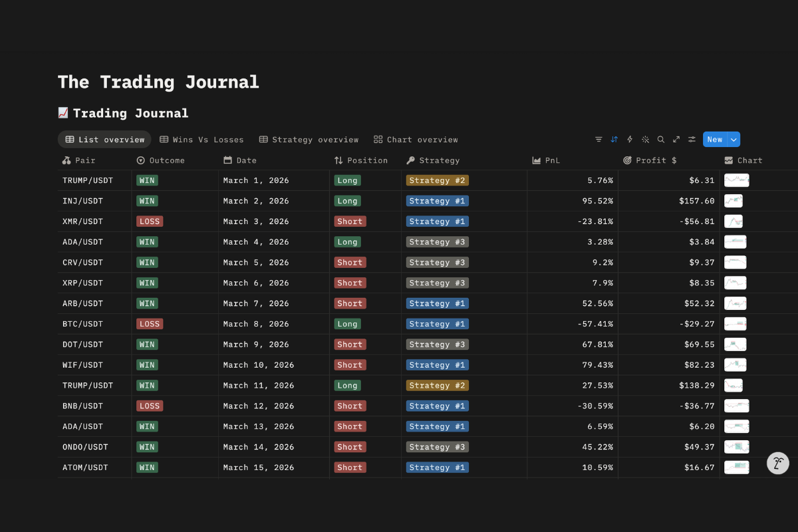This screenshot has width=798, height=532.
Task: Click the Outcome column header
Action: 160,160
